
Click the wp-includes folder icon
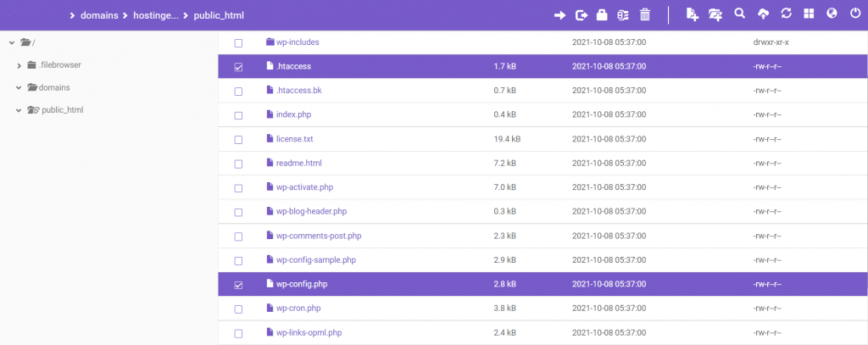pos(270,42)
